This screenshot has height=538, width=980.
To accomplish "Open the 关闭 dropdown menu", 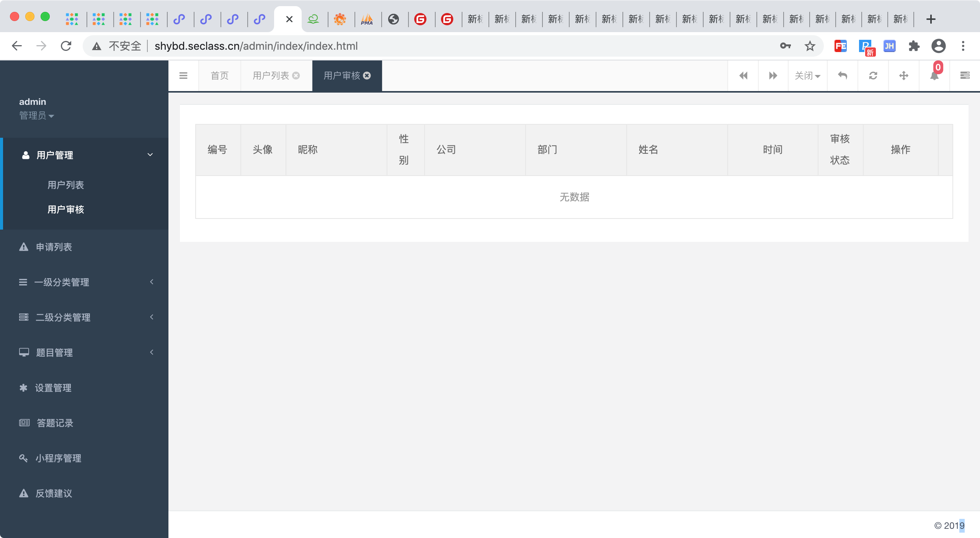I will pos(807,76).
